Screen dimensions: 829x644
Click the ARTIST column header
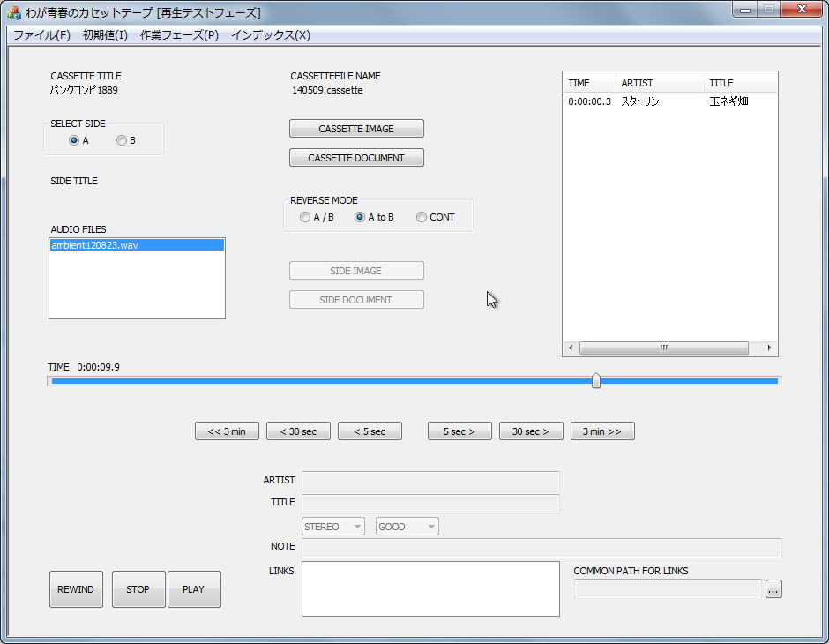(x=660, y=83)
